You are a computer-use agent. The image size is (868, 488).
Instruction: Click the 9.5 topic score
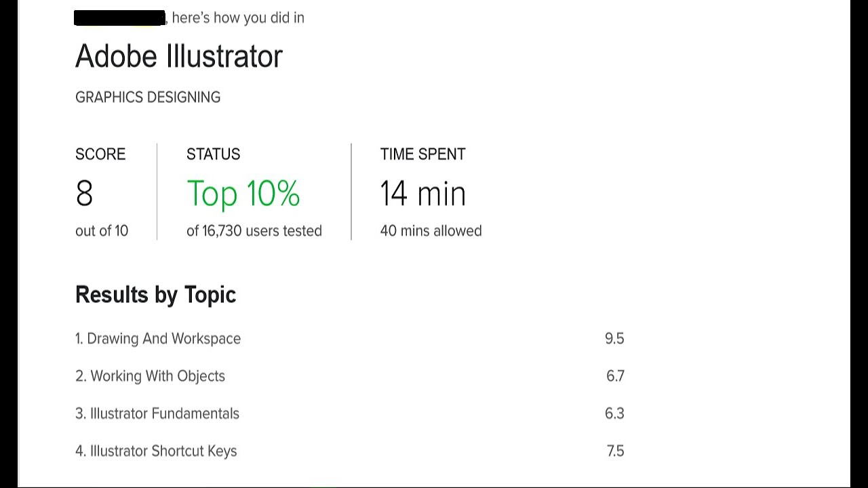pyautogui.click(x=614, y=338)
